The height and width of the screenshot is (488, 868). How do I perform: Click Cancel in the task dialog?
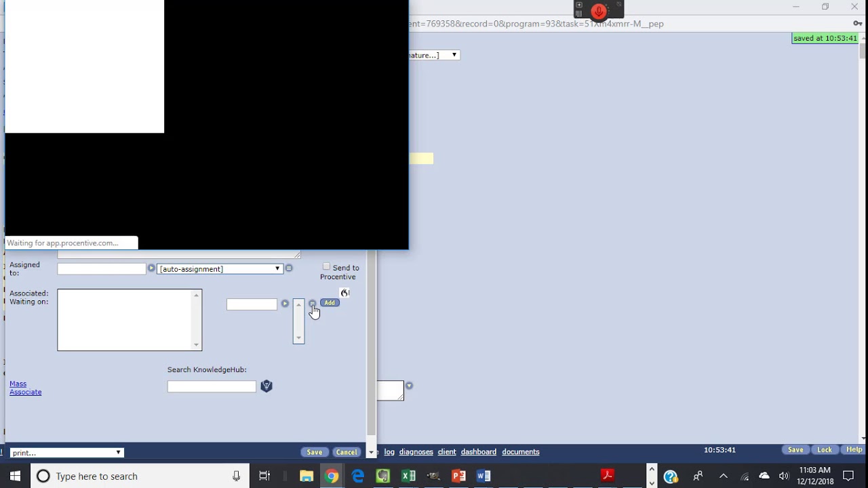coord(347,452)
